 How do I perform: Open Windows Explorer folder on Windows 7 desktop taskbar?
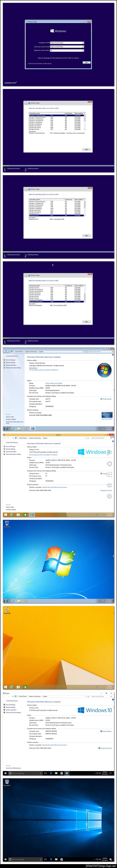click(x=19, y=601)
